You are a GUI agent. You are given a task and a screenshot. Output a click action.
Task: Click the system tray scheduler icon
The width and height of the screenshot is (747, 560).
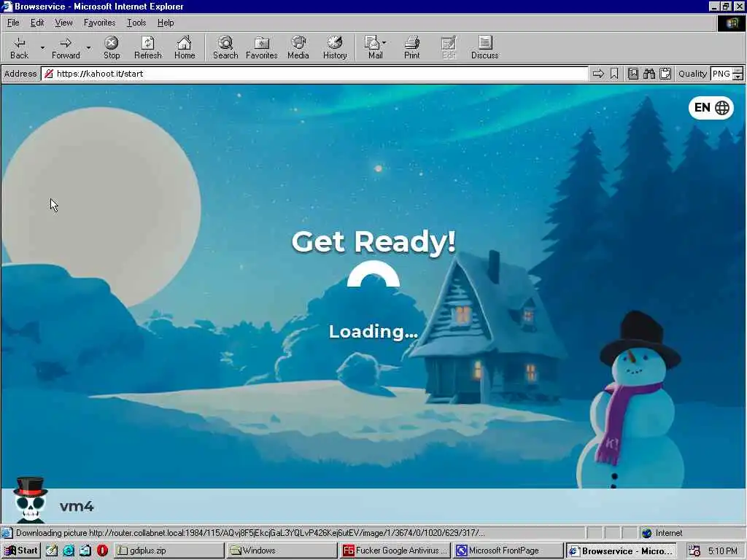694,551
